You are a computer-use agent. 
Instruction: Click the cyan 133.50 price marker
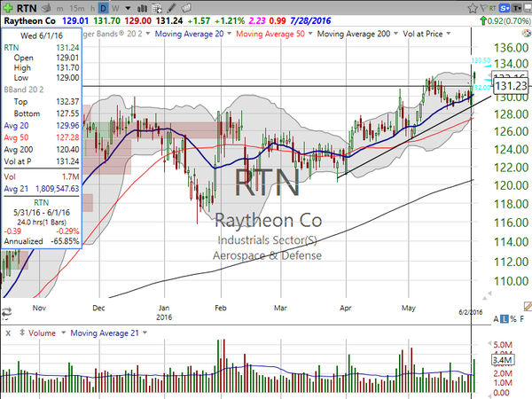tap(481, 60)
